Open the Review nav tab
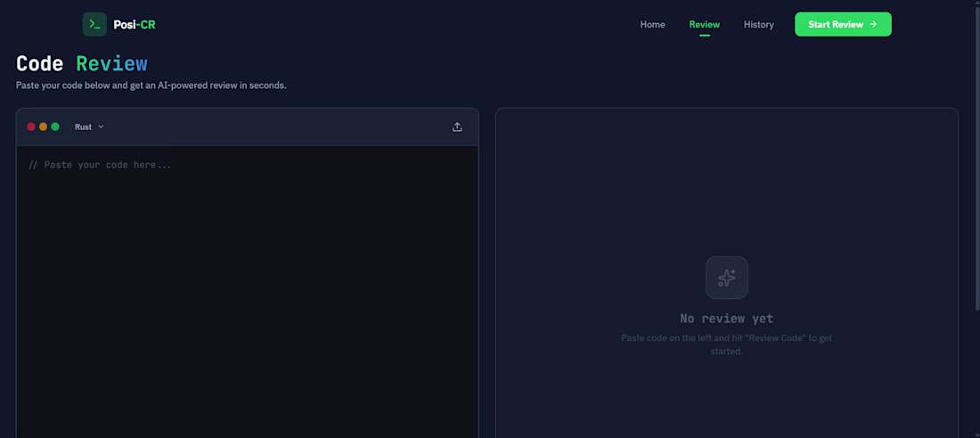980x438 pixels. [x=705, y=24]
